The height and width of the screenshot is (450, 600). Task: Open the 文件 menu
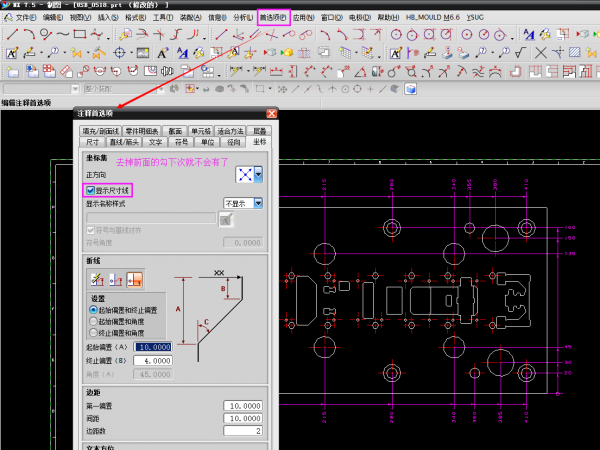point(25,18)
